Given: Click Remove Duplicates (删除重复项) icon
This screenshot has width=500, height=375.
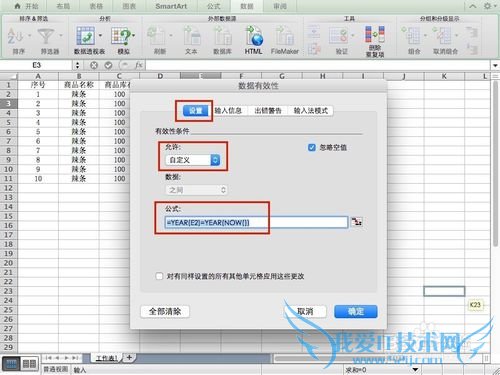Looking at the screenshot, I should pos(375,35).
